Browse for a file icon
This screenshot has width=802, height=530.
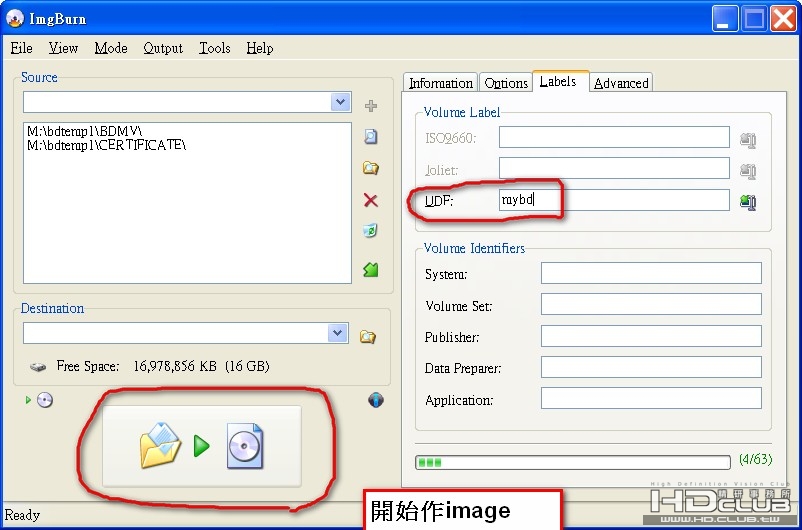371,137
